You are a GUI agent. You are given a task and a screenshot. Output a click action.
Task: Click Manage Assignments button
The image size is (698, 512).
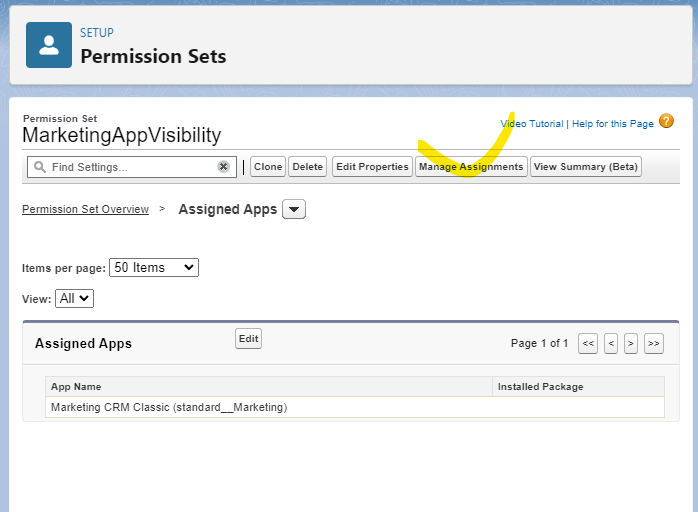point(471,167)
